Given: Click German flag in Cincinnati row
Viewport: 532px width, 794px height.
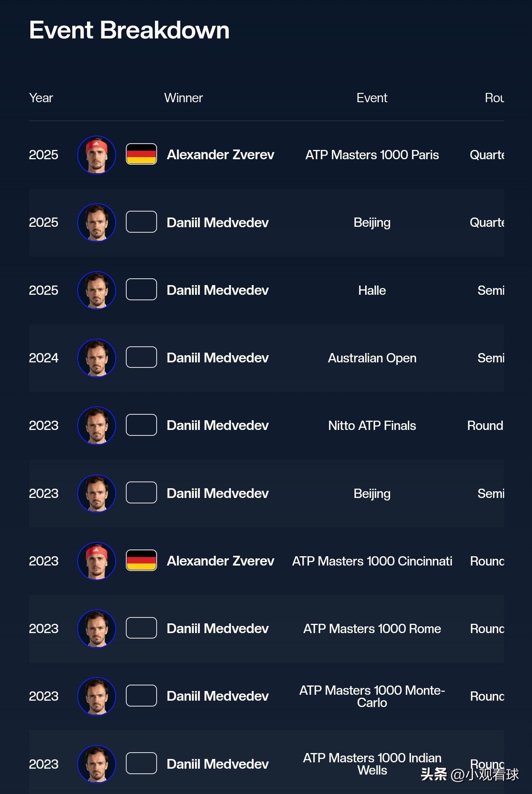Looking at the screenshot, I should [141, 560].
